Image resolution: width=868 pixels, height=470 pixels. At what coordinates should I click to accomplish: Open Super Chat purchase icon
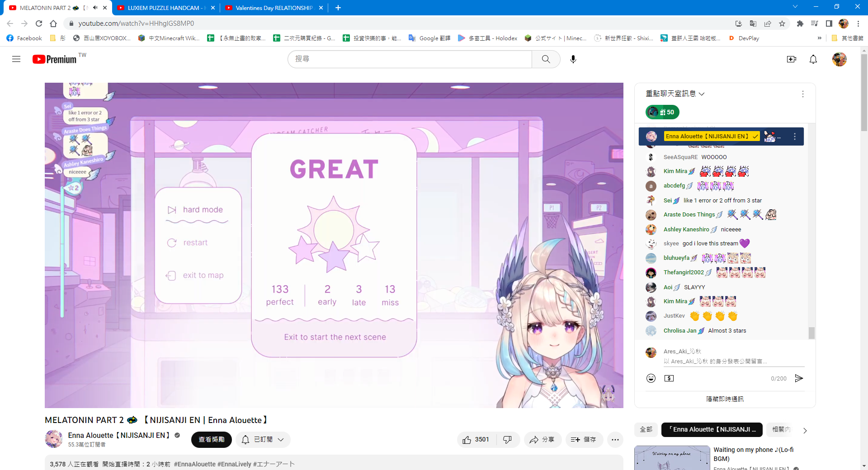pos(669,378)
